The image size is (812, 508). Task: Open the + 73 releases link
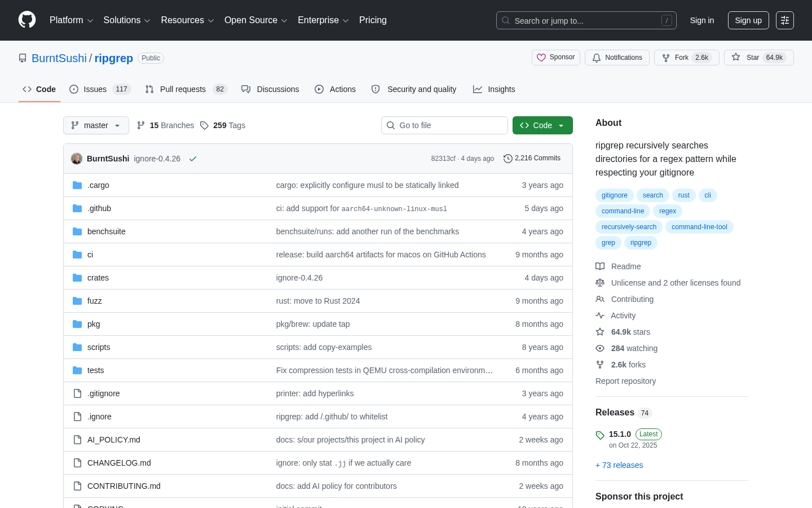coord(619,465)
